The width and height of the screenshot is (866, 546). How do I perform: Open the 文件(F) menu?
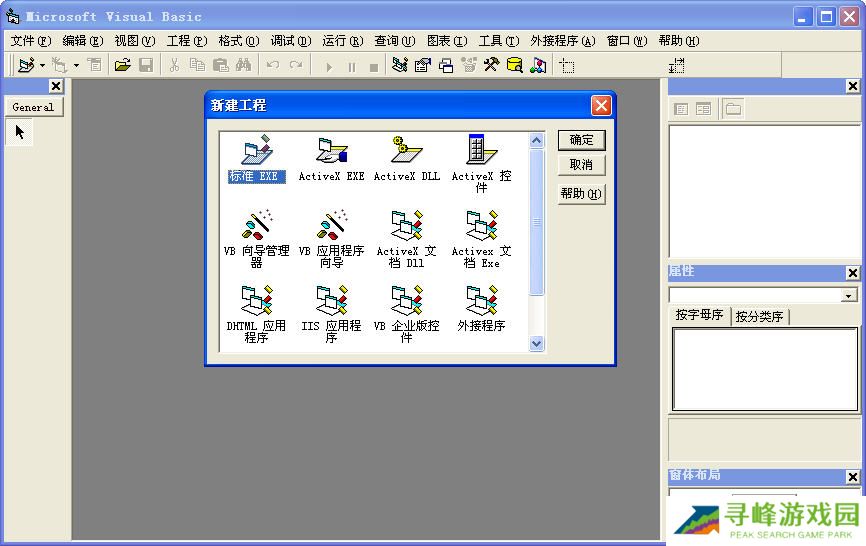[x=31, y=41]
